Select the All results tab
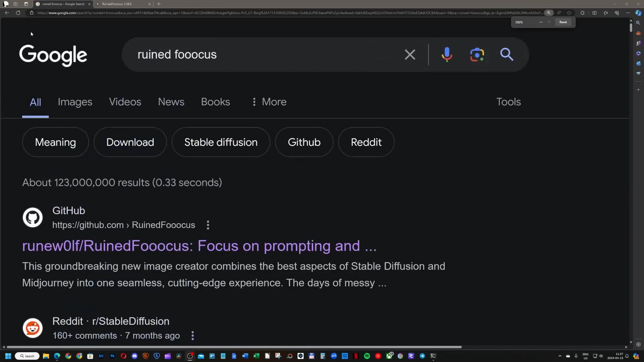 36,102
